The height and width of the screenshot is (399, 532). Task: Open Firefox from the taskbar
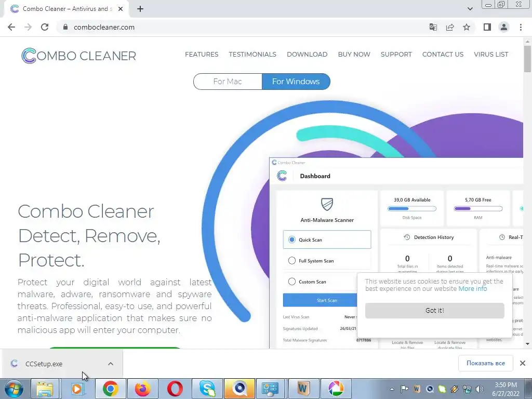tap(142, 389)
